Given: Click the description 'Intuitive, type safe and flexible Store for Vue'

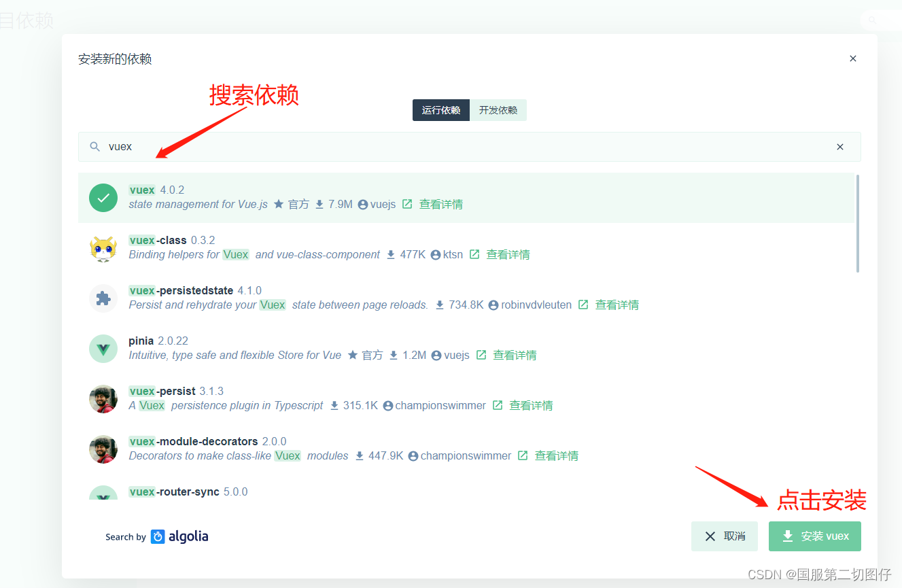Looking at the screenshot, I should pyautogui.click(x=235, y=355).
